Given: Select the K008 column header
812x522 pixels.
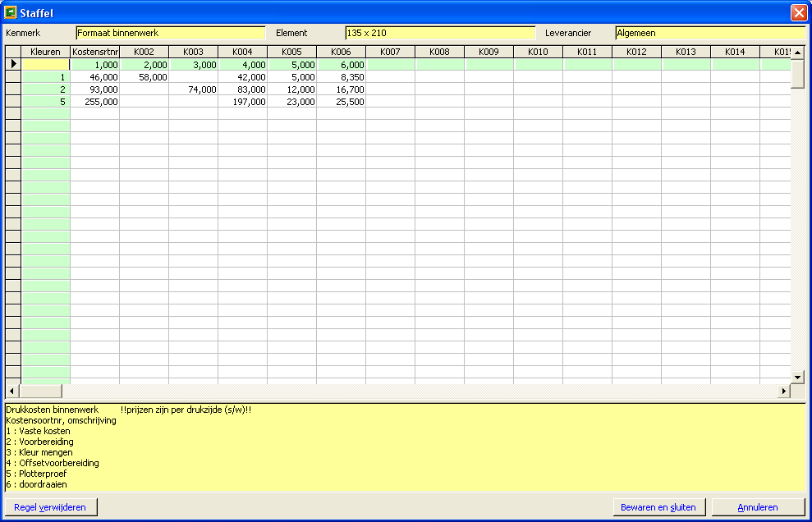Looking at the screenshot, I should coord(439,52).
